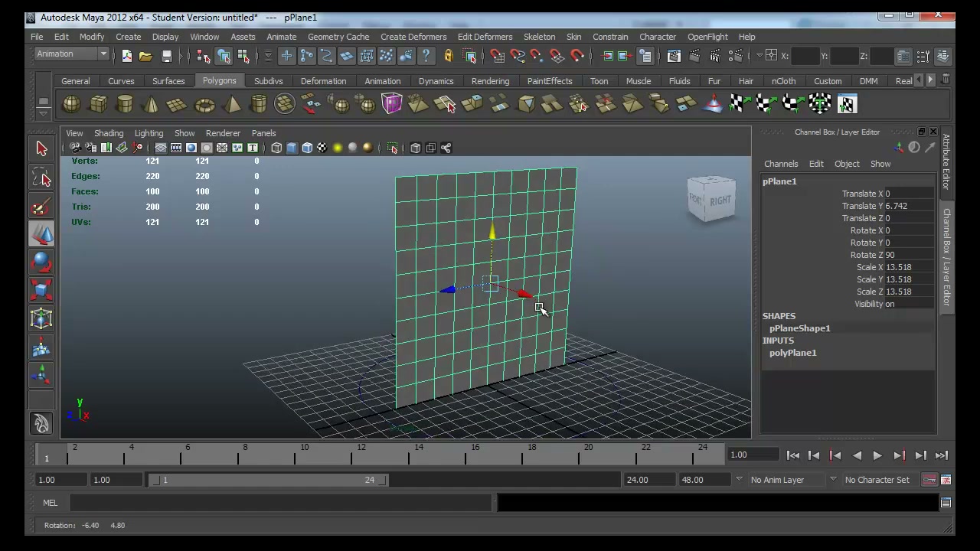Open the Edit Deformers menu

[485, 37]
